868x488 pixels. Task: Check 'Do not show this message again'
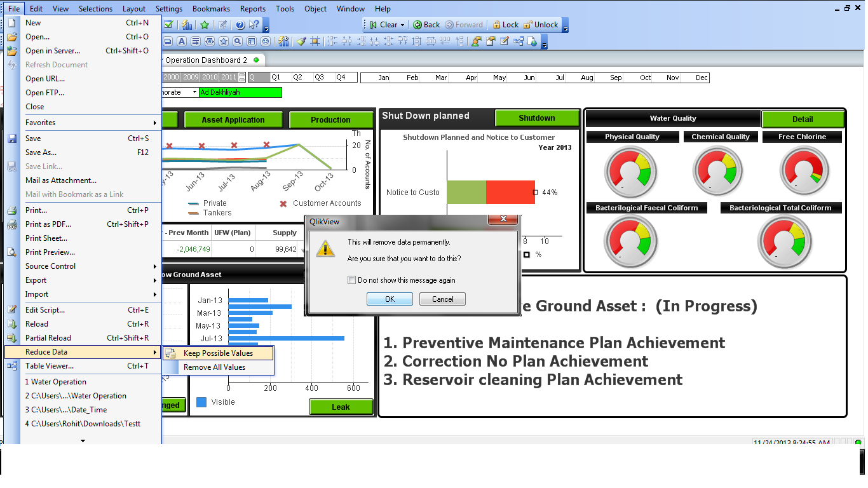(352, 280)
